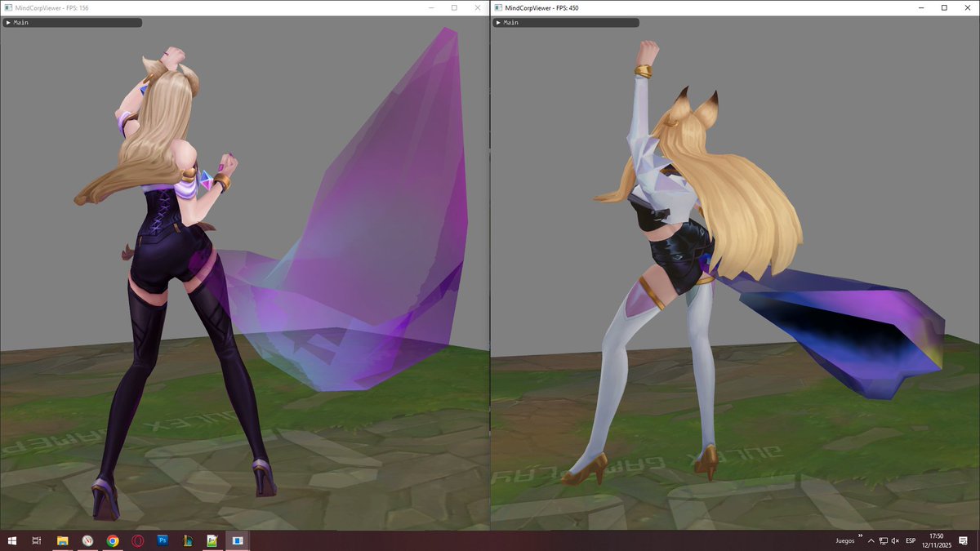The width and height of the screenshot is (980, 551).
Task: Open network settings from the system tray
Action: [x=884, y=540]
